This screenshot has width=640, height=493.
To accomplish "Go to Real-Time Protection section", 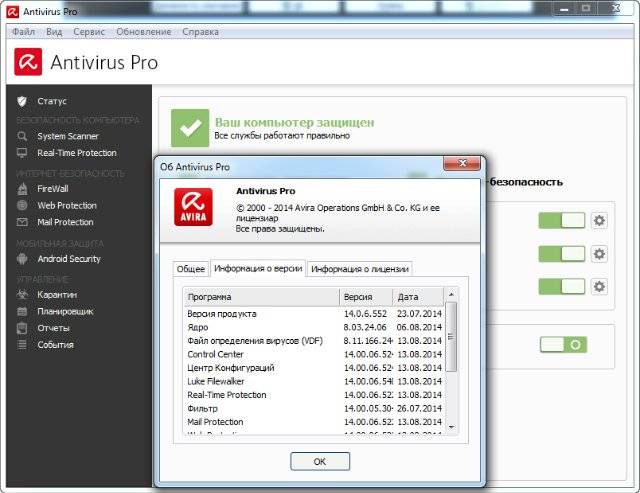I will pos(77,153).
